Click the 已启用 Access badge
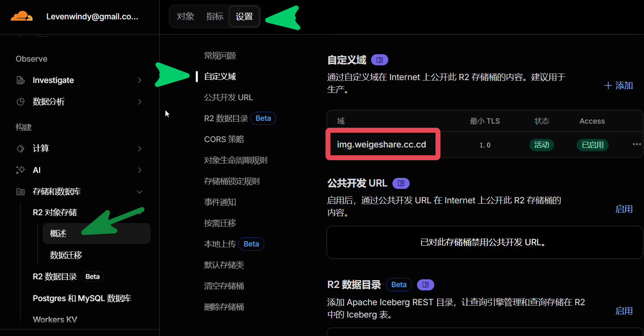 (x=593, y=145)
